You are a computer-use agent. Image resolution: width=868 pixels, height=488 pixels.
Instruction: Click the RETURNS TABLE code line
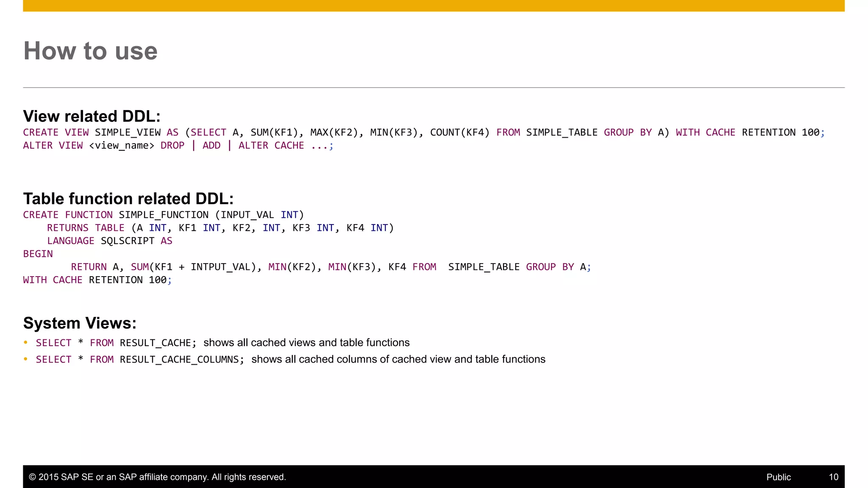220,228
